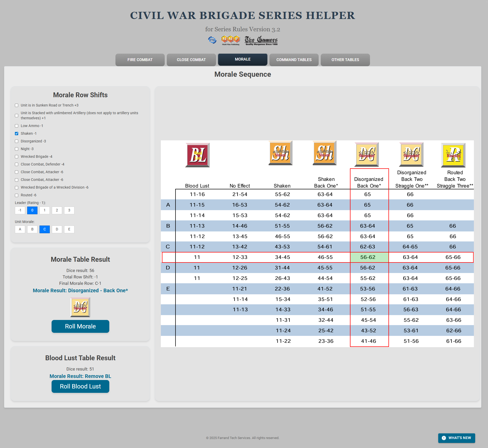Viewport: 488px width, 448px height.
Task: Set leader rating to 3
Action: 69,210
